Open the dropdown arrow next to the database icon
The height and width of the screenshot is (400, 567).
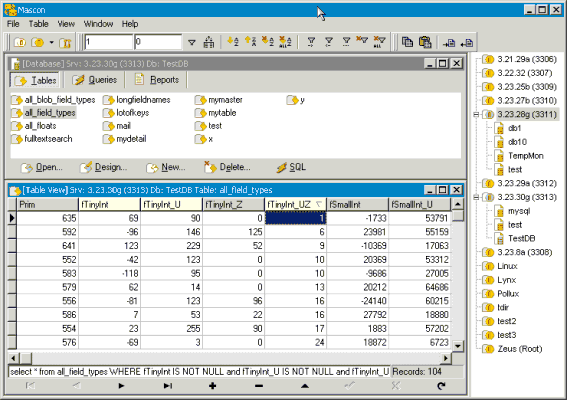click(x=52, y=42)
